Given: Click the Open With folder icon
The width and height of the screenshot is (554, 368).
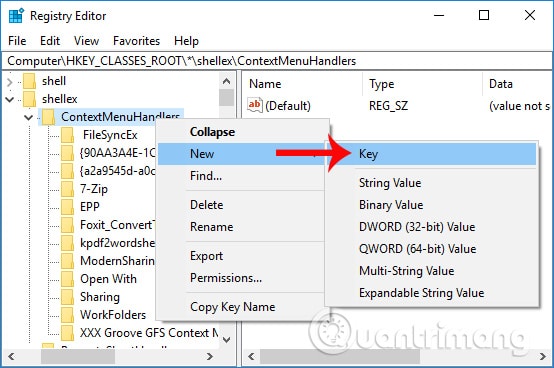Looking at the screenshot, I should (x=67, y=279).
